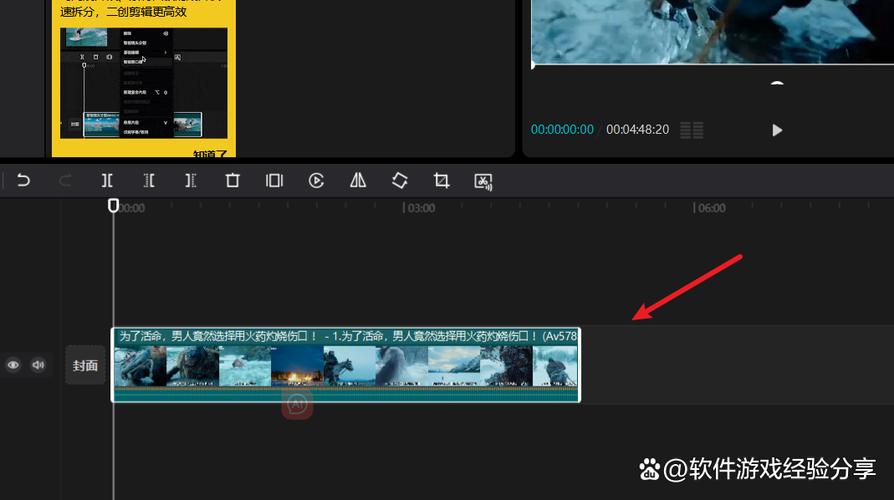Click the clip's audio waveform strip

pyautogui.click(x=346, y=394)
